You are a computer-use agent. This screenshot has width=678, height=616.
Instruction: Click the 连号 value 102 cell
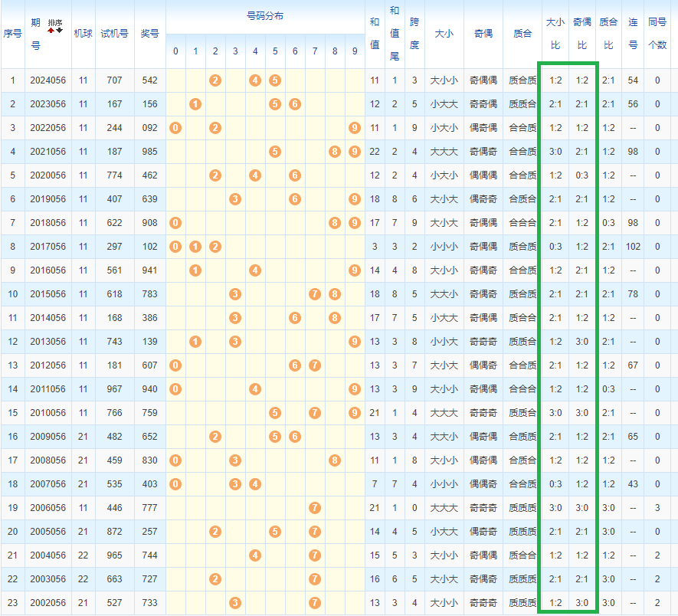[x=633, y=247]
